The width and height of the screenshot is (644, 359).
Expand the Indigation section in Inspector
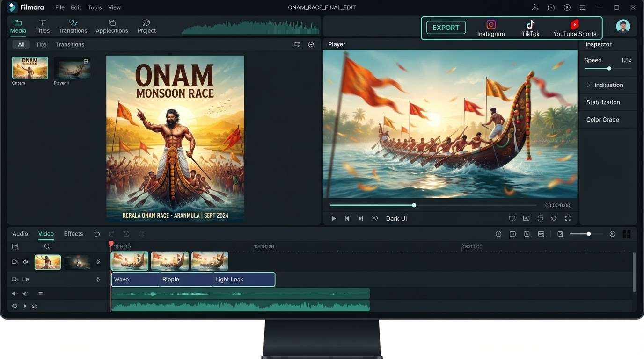pos(608,85)
